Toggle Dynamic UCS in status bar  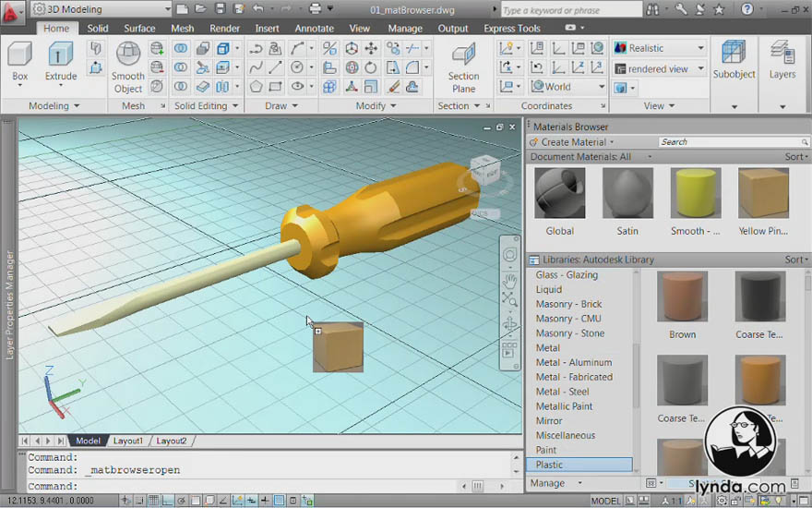[x=237, y=501]
